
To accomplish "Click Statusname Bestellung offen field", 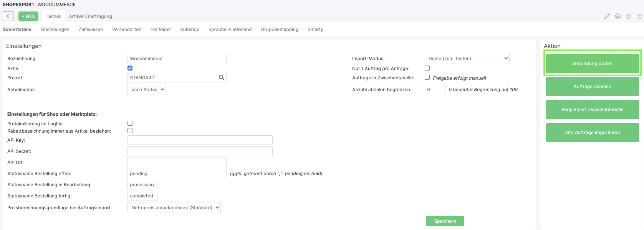I will 177,173.
